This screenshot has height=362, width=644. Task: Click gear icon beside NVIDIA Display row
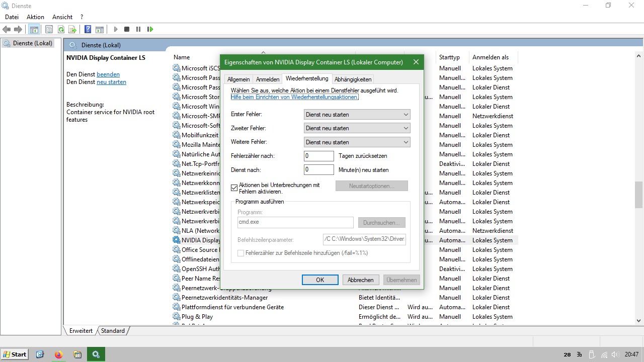coord(177,240)
